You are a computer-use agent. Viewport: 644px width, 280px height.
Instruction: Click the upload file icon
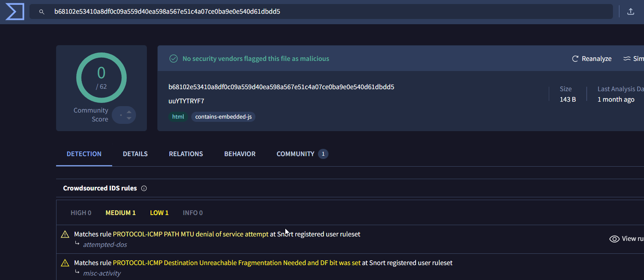[x=631, y=12]
